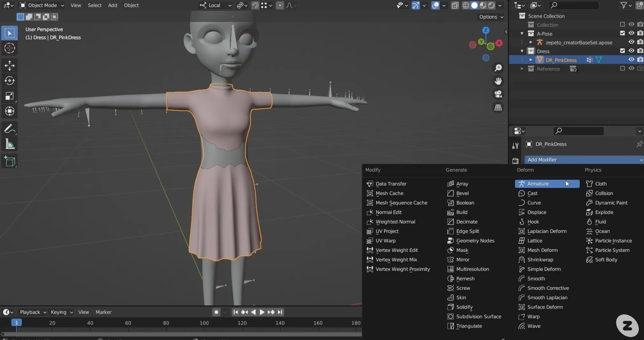The image size is (644, 340).
Task: Open the Playback dropdown
Action: tap(33, 312)
